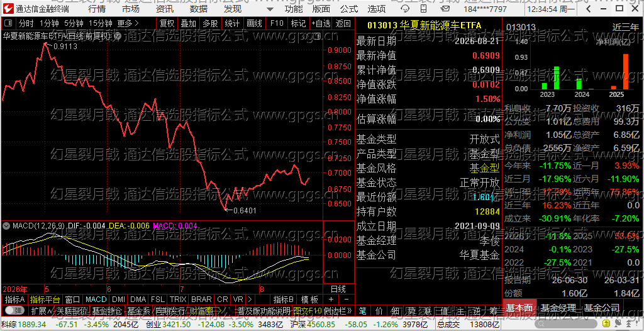Click the circular icon next to the chart title
This screenshot has height=331, width=644.
click(x=116, y=36)
